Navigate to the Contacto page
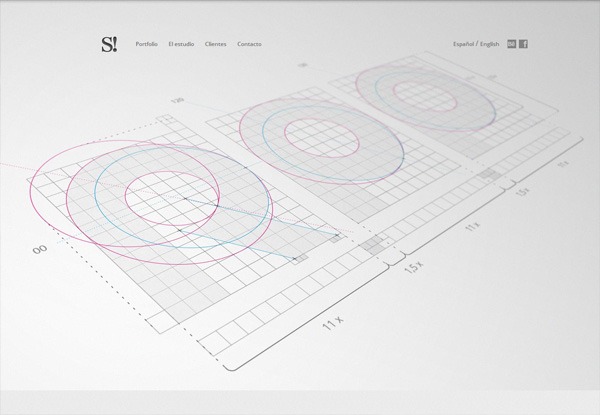The image size is (600, 415). 250,45
